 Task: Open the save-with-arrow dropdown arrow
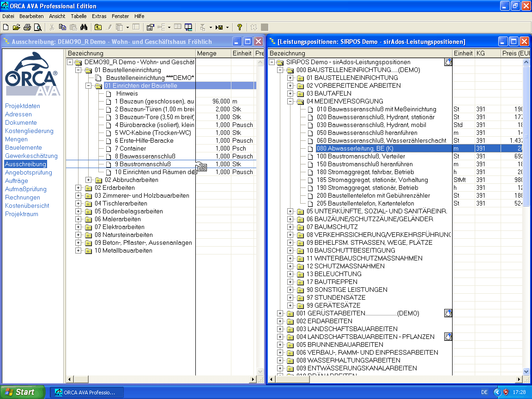pos(227,27)
